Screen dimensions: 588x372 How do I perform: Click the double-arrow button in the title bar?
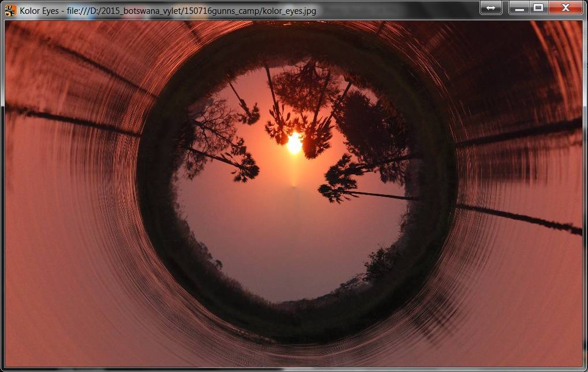[x=490, y=7]
